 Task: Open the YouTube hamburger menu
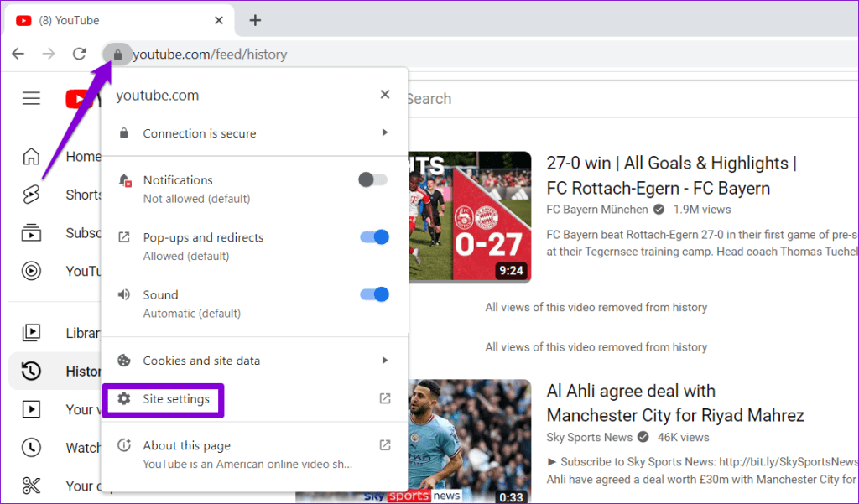pos(31,98)
